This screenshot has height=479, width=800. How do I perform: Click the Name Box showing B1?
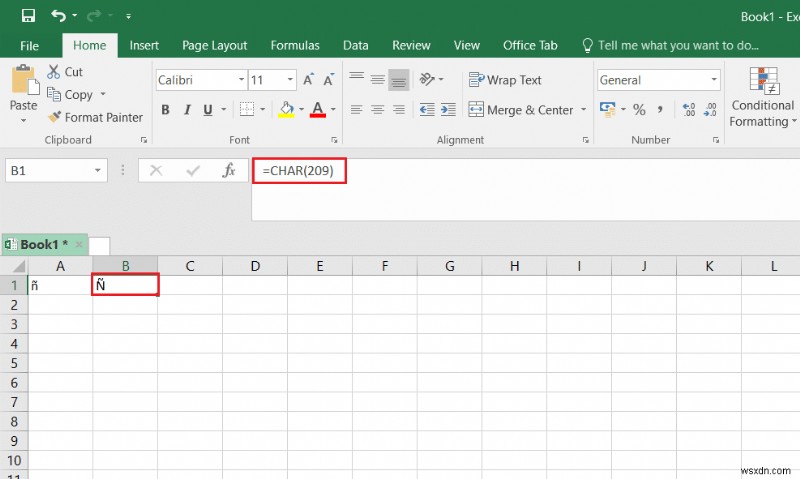coord(56,170)
